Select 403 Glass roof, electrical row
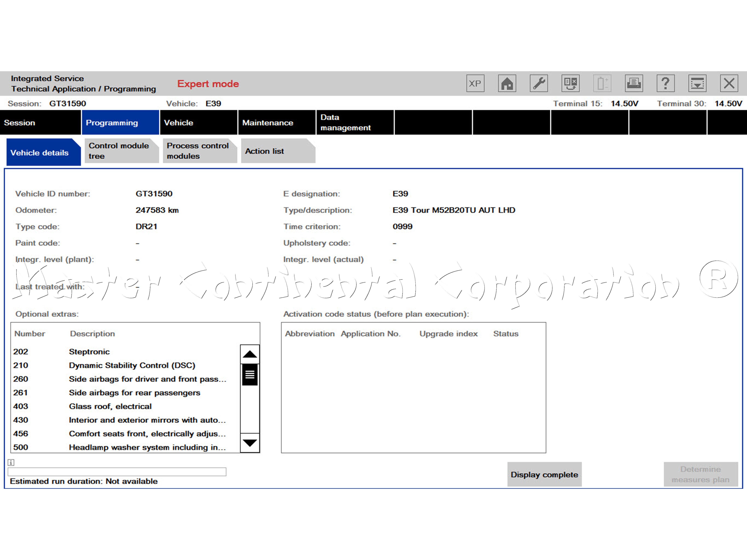The image size is (747, 560). (125, 406)
